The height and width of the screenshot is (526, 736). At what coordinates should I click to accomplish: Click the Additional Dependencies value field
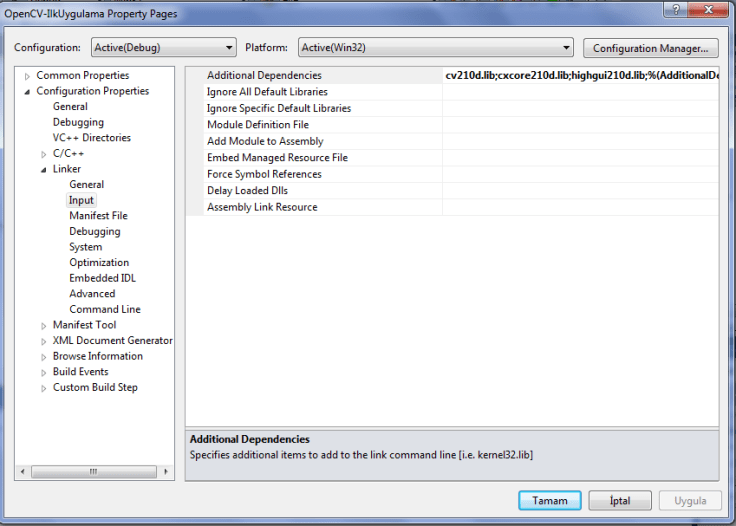coord(580,76)
